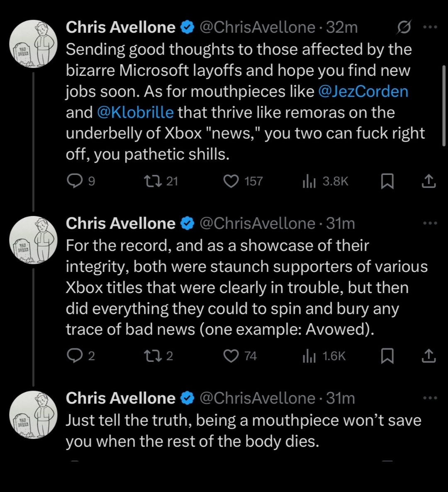448x492 pixels.
Task: Open the @Klobrille mention link
Action: click(135, 112)
